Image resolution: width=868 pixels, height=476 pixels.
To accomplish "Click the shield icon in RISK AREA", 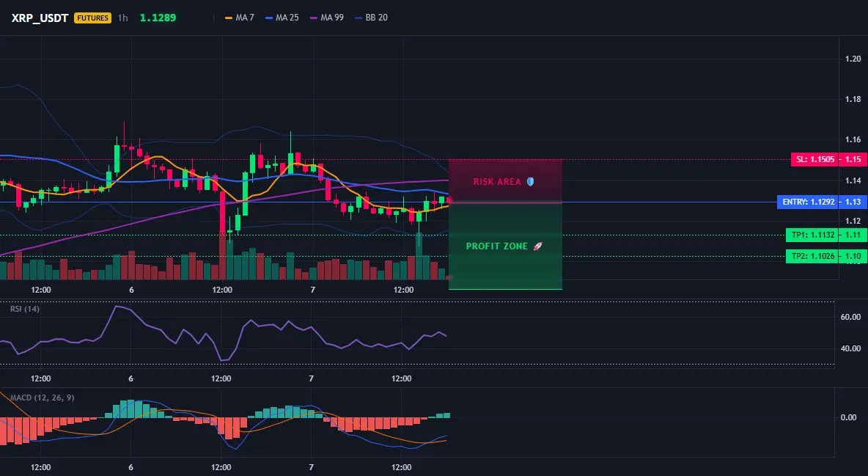I will (x=530, y=181).
